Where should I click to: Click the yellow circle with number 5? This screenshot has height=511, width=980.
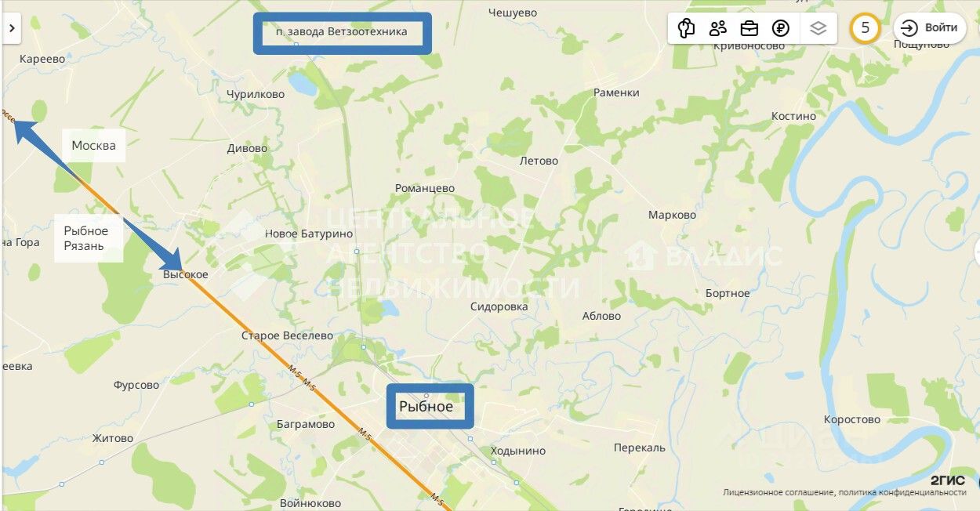866,28
